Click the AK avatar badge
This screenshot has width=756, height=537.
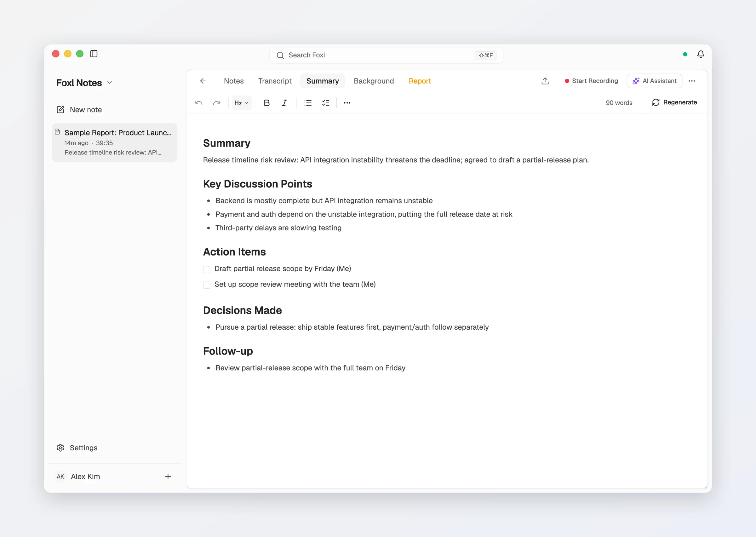click(x=60, y=476)
